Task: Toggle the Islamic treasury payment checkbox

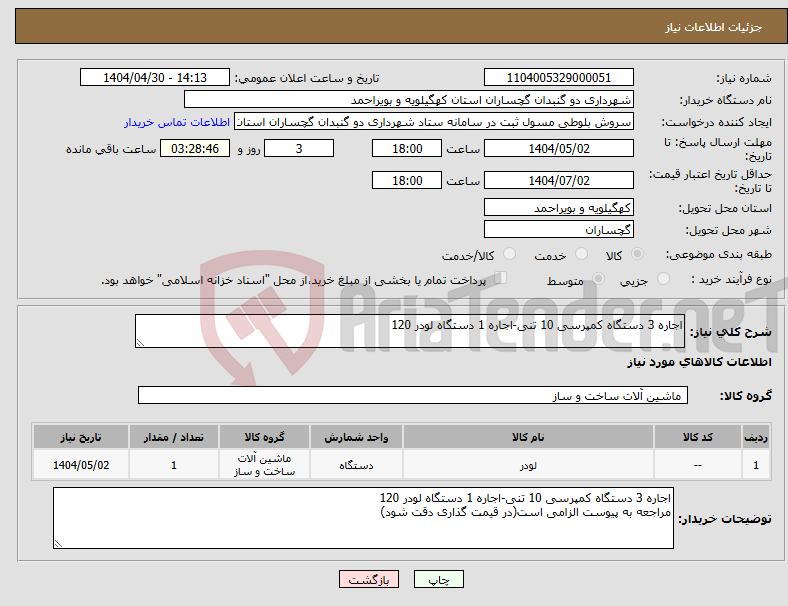Action: point(500,278)
